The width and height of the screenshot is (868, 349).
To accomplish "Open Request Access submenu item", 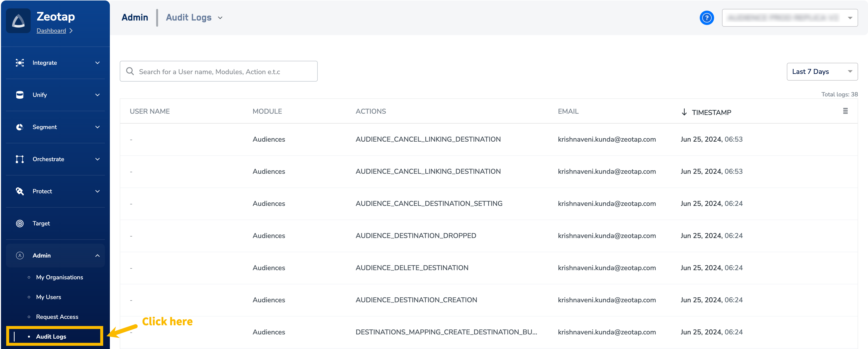I will click(57, 317).
